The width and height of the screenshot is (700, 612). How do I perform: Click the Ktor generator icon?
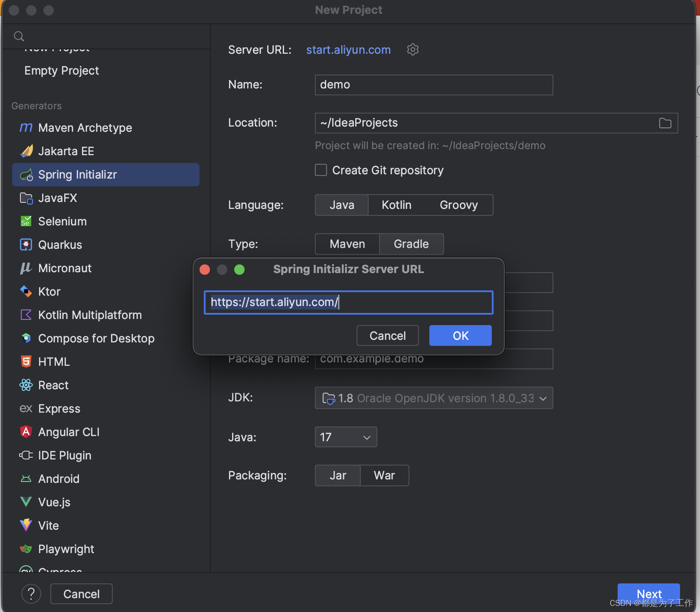click(26, 292)
